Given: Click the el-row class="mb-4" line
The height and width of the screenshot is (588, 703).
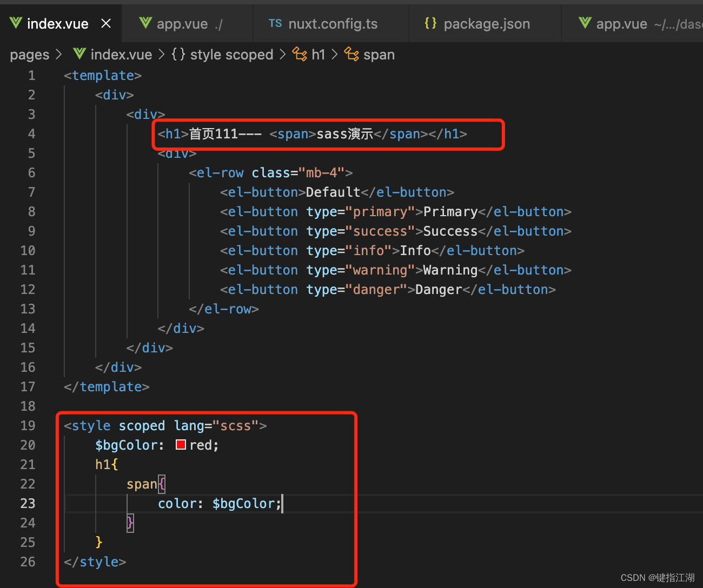Looking at the screenshot, I should pos(270,173).
